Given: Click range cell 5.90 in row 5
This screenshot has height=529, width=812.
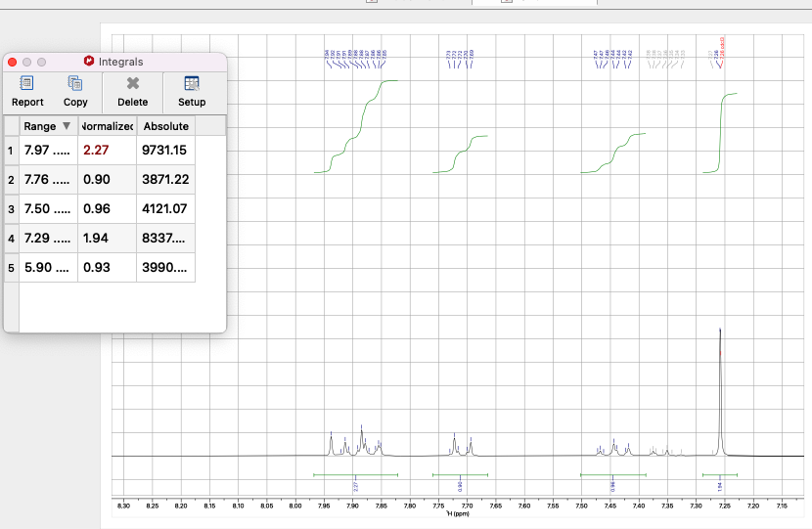Looking at the screenshot, I should [x=48, y=268].
